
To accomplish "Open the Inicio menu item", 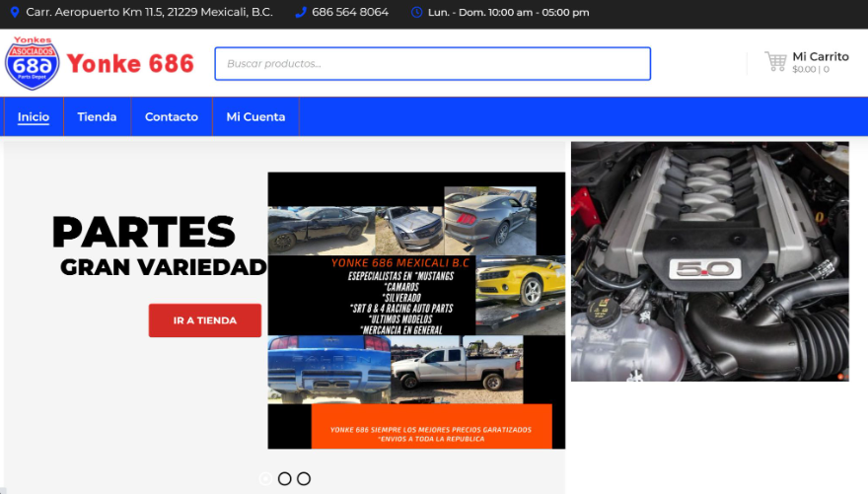I will pyautogui.click(x=34, y=116).
